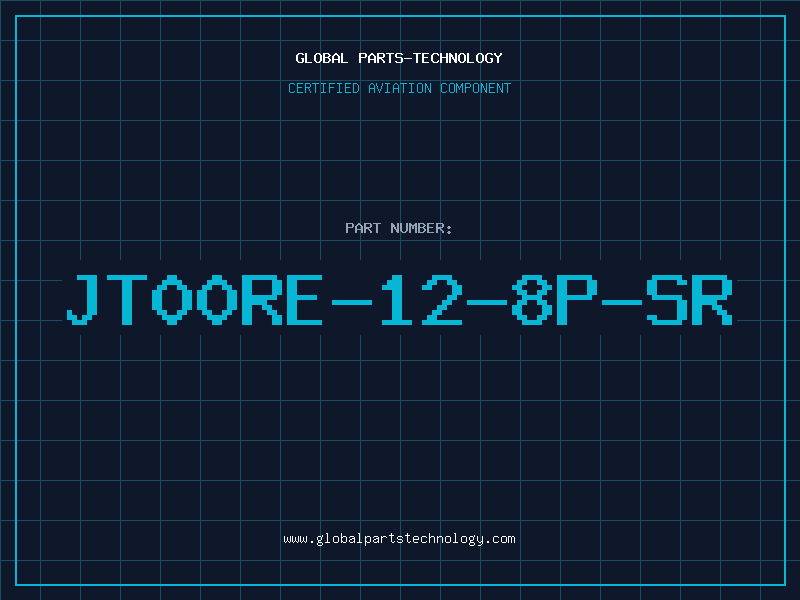The width and height of the screenshot is (800, 600).
Task: Click the PART word in the label
Action: click(x=363, y=228)
